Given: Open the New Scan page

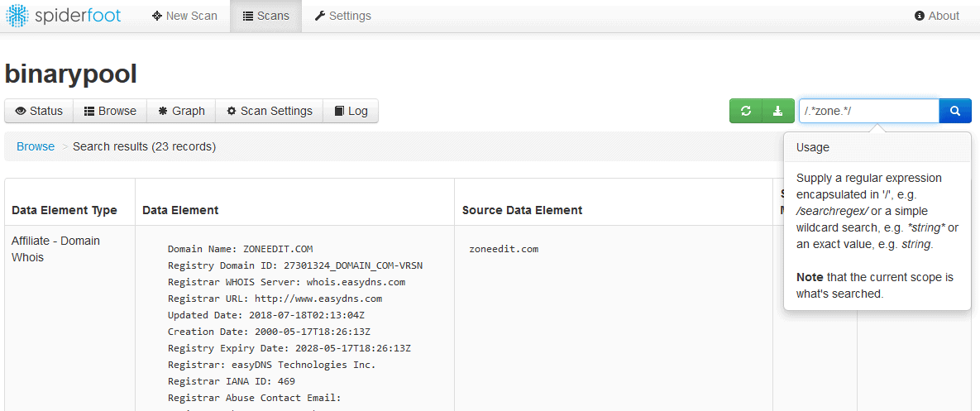Looking at the screenshot, I should (184, 16).
